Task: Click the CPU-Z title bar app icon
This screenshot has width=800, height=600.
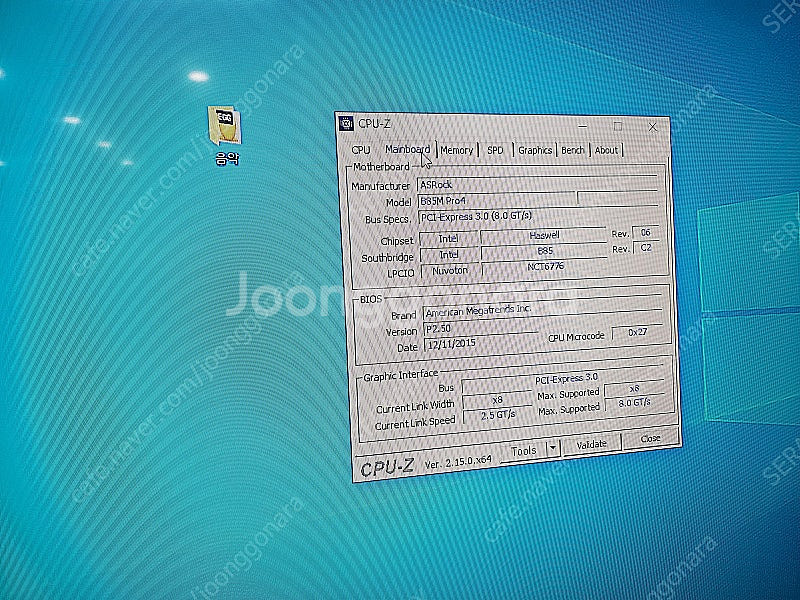Action: tap(346, 123)
